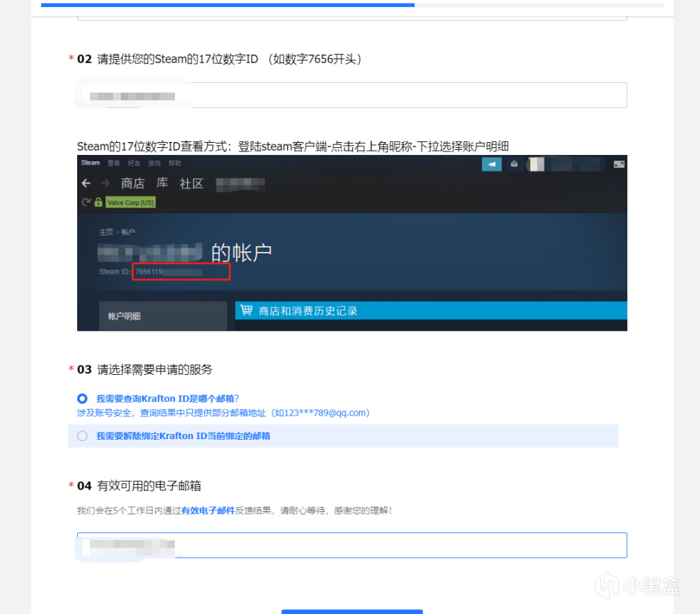Switch to the 库 tab in Steam
Viewport: 700px width, 614px height.
point(162,183)
